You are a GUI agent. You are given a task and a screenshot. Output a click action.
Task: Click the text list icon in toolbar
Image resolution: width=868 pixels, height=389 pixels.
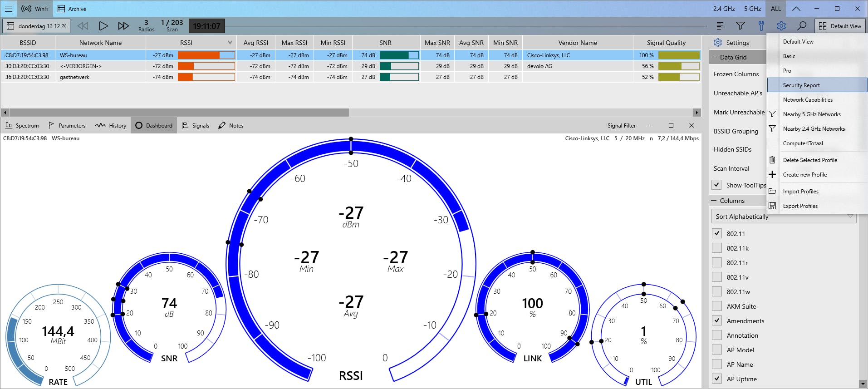tap(720, 26)
